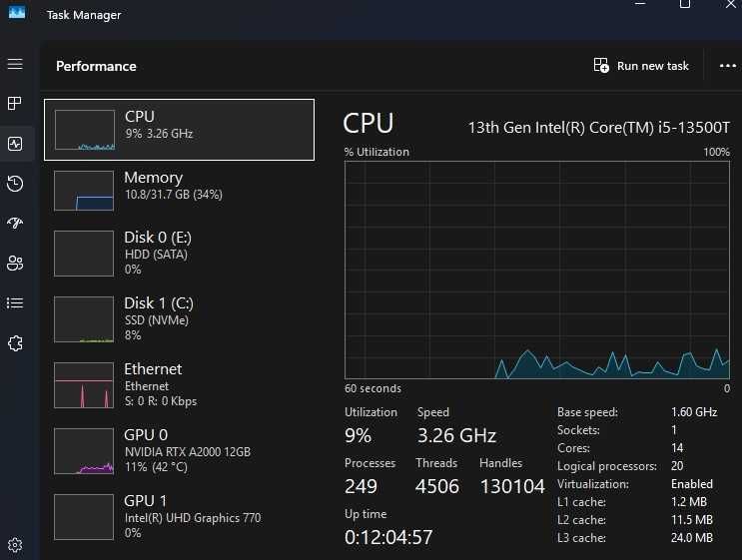
Task: View GPU 1 Intel UHD Graphics performance
Action: tap(179, 516)
